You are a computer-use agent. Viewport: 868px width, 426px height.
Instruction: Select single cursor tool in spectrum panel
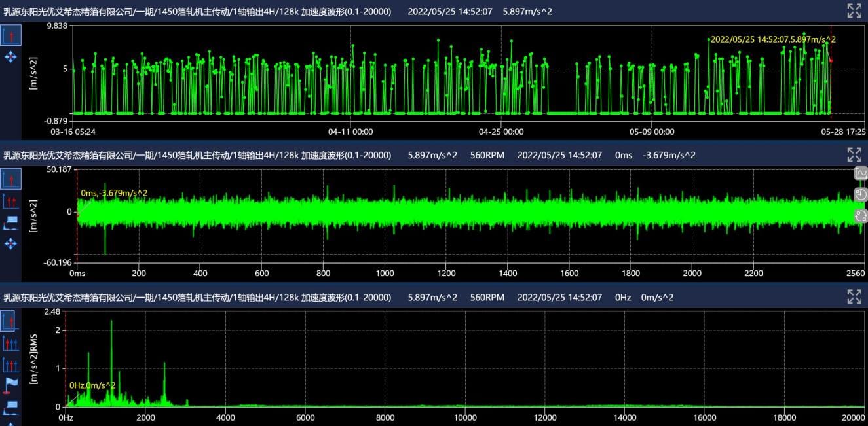pos(10,321)
